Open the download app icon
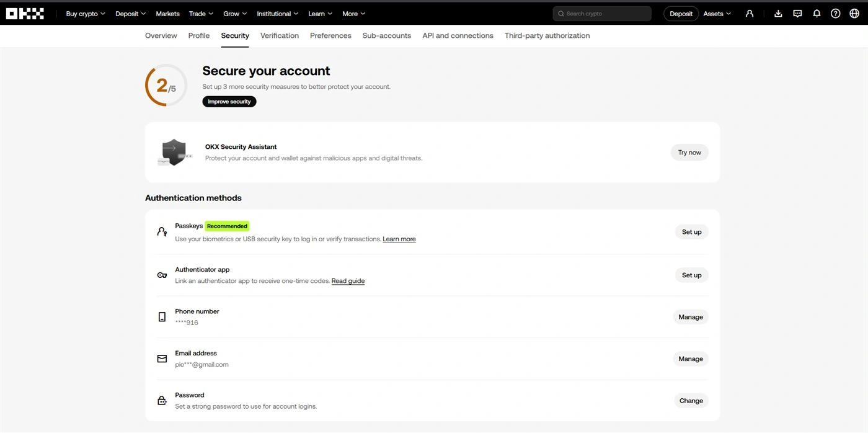Screen dimensions: 868x433 pos(779,14)
